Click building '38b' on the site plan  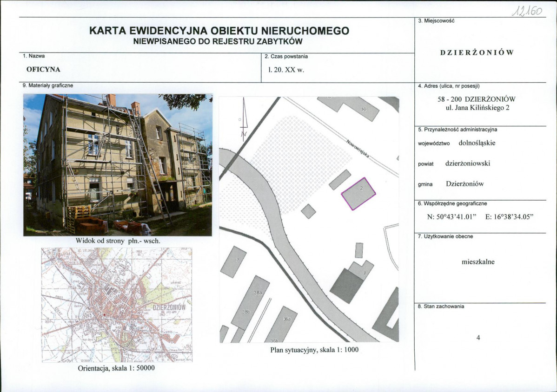(x=246, y=312)
